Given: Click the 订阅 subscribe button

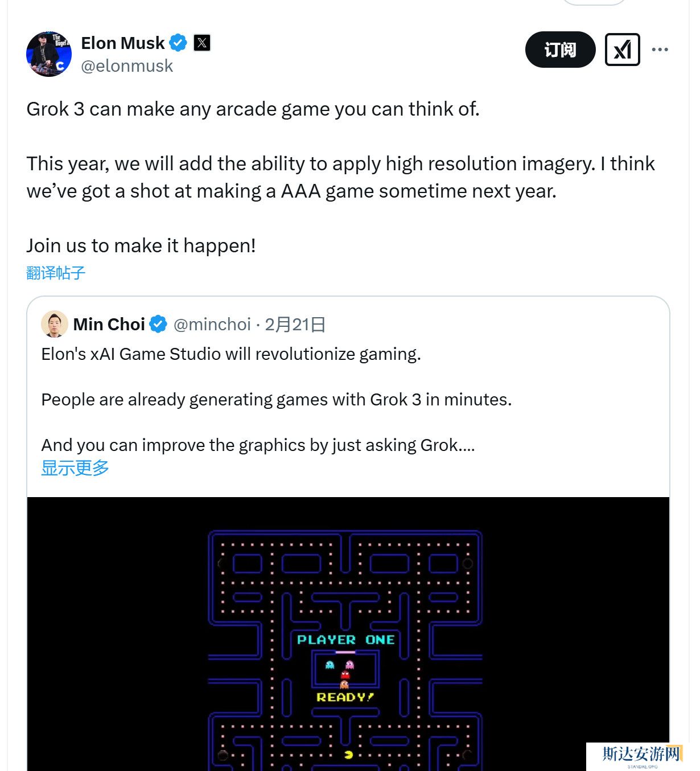Looking at the screenshot, I should (560, 50).
